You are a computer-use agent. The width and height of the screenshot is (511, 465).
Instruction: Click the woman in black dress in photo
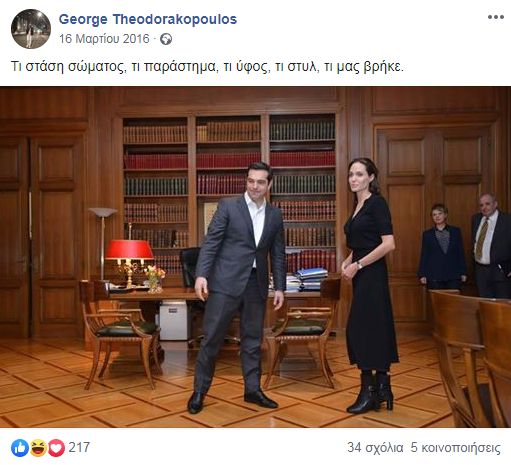369,285
